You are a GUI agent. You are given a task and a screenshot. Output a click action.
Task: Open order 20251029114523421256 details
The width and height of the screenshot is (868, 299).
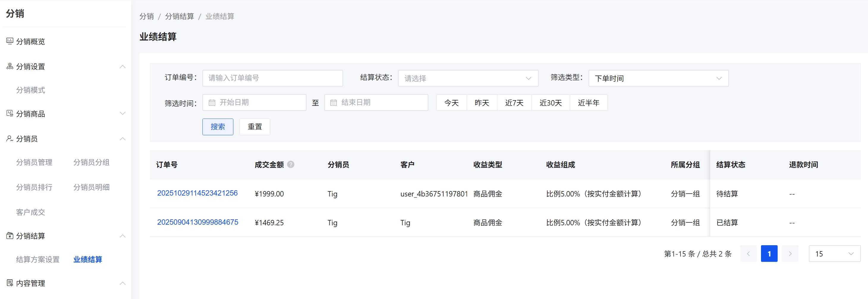coord(198,193)
